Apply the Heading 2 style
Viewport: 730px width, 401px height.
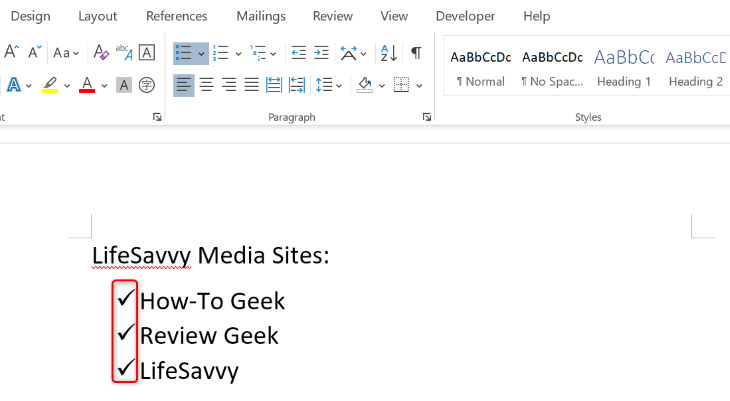click(696, 68)
